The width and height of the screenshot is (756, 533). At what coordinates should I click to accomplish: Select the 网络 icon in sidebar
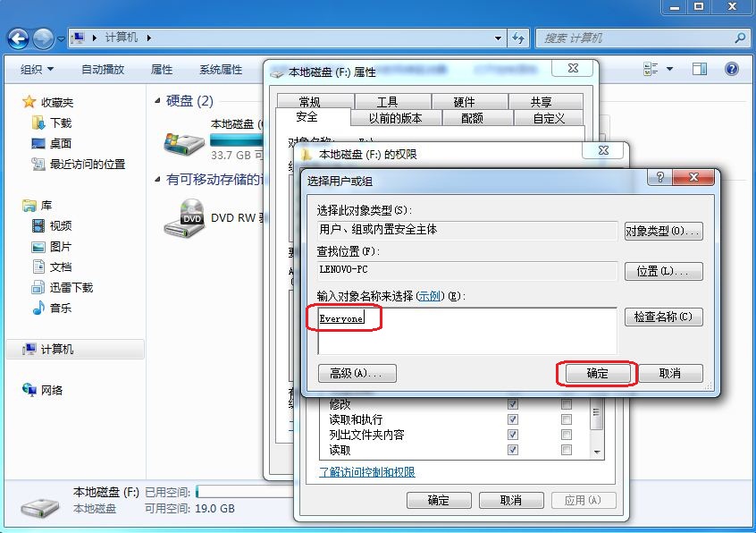coord(52,390)
